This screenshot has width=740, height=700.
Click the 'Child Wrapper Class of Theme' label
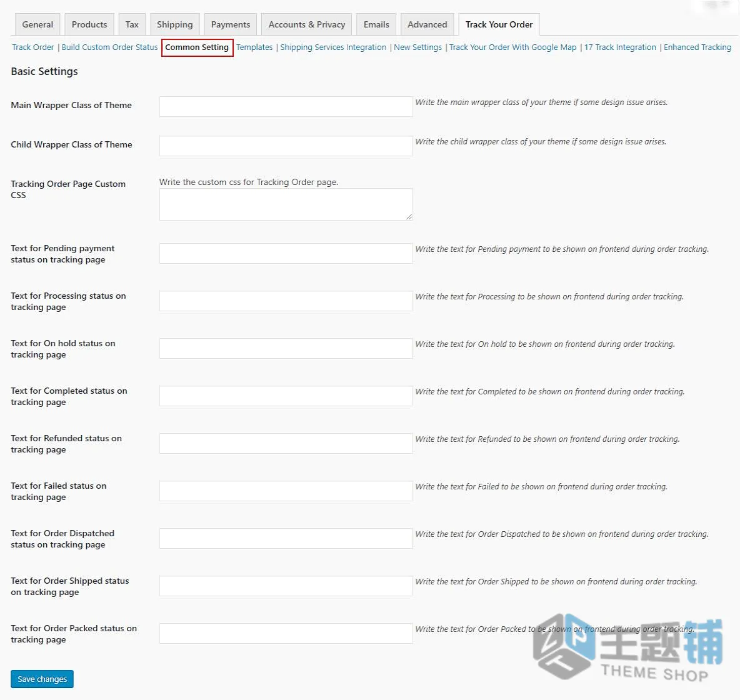click(x=71, y=144)
